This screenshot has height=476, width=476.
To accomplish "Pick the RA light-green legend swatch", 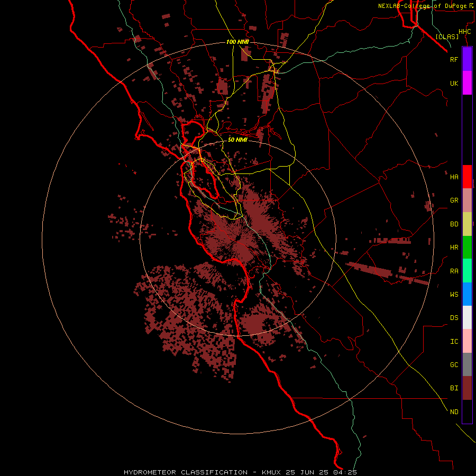I will (467, 271).
